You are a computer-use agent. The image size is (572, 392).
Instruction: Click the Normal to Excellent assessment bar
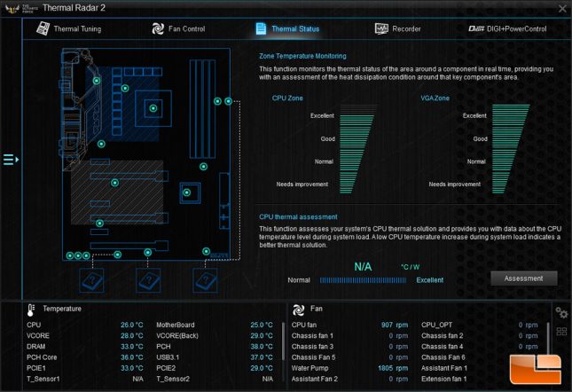[x=363, y=280]
